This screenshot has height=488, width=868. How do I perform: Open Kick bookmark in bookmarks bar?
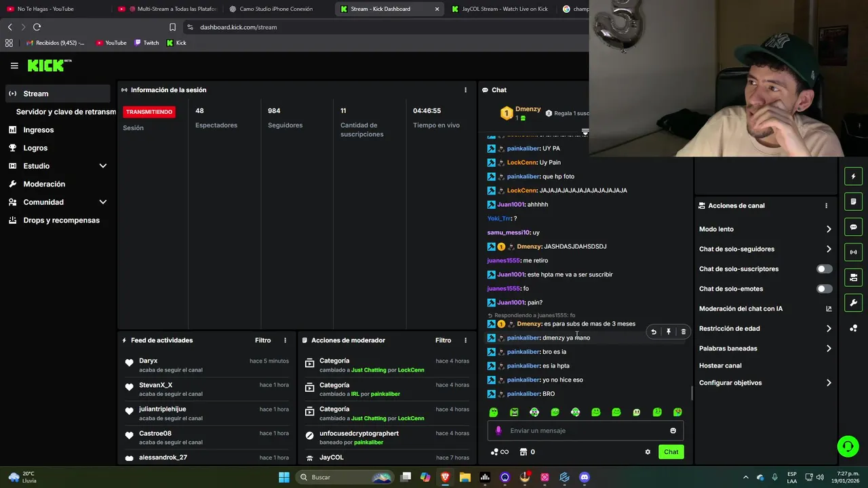tap(176, 43)
